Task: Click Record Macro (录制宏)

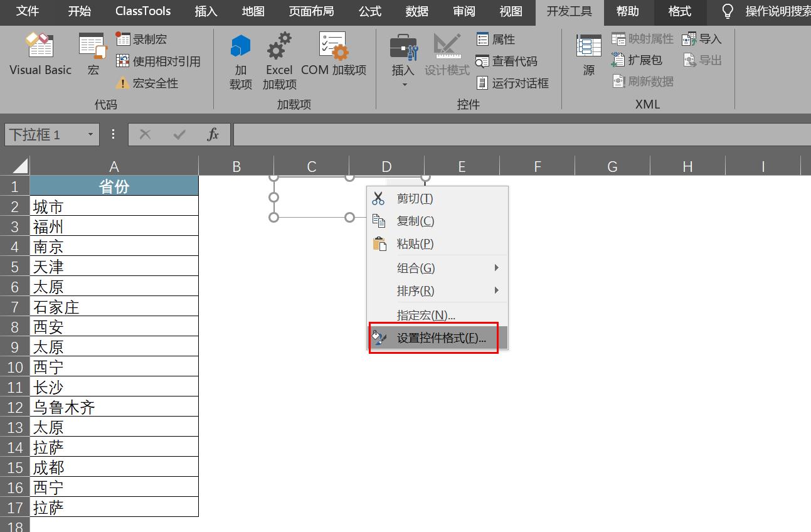Action: point(142,39)
